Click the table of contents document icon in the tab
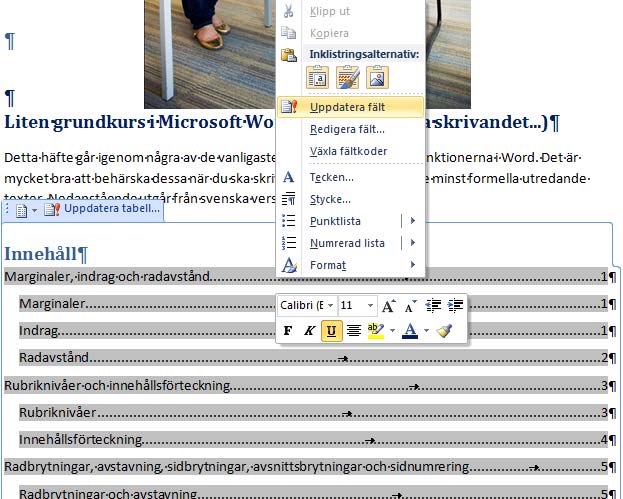Viewport: 623px width, 499px height. [21, 211]
